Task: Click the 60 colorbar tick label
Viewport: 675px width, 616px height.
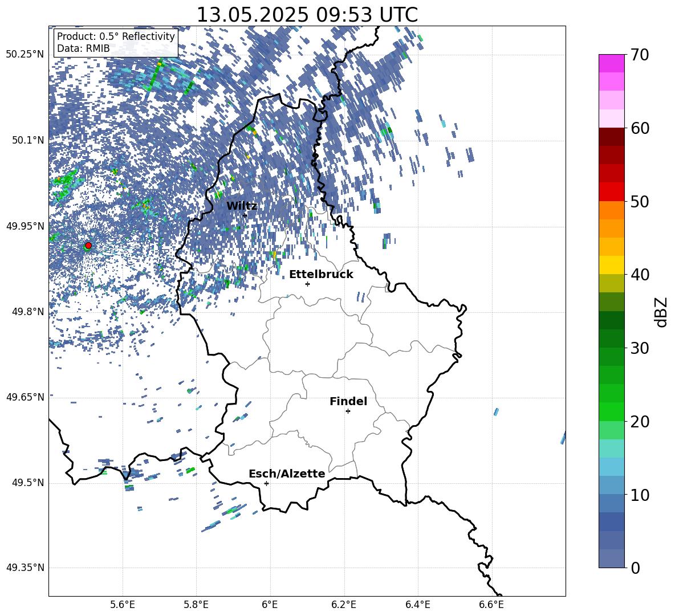Action: 639,128
